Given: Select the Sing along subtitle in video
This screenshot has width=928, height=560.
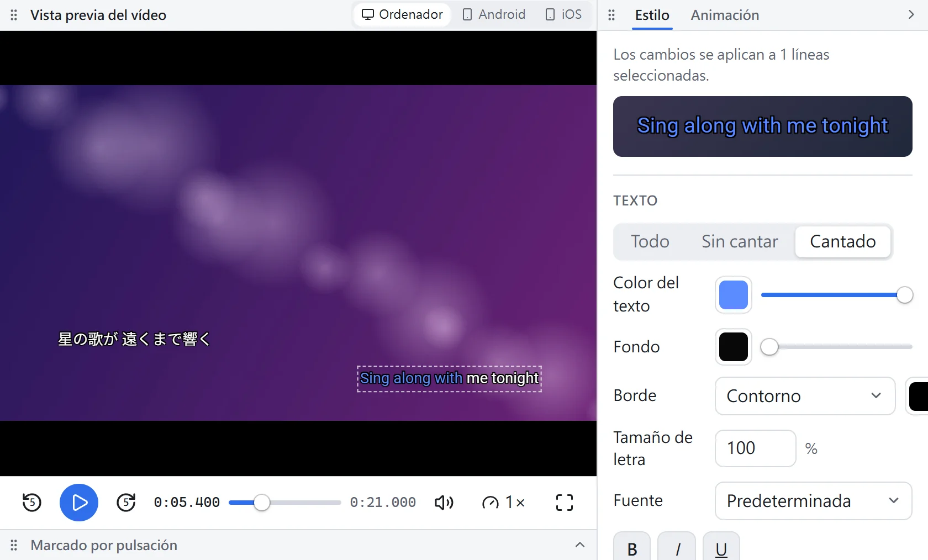Looking at the screenshot, I should [x=449, y=378].
